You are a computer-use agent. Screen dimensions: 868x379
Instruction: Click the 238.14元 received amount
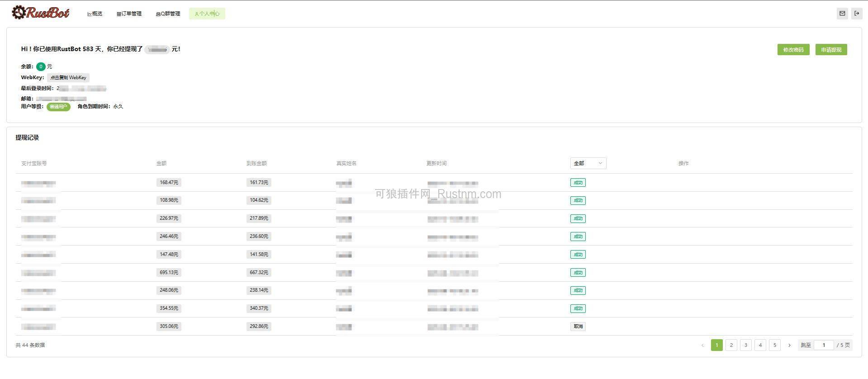(x=259, y=290)
